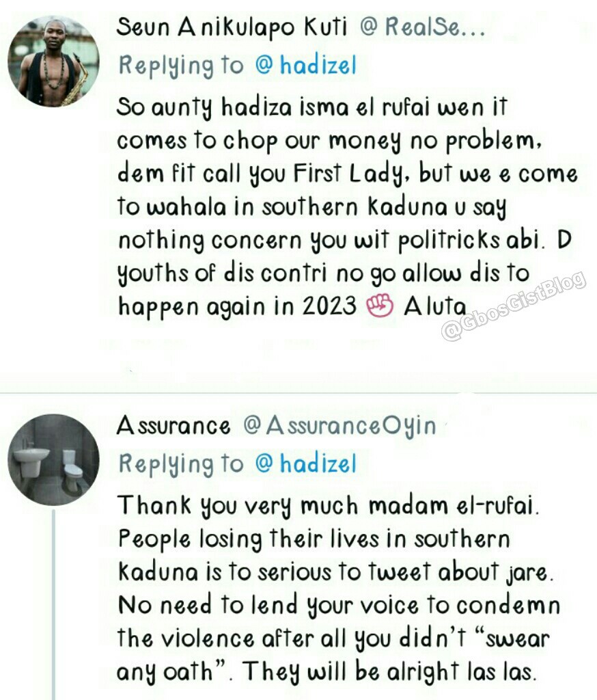Open Seun Anikulapo Kuti's profile picture
Screen dimensions: 597x700
[x=53, y=61]
